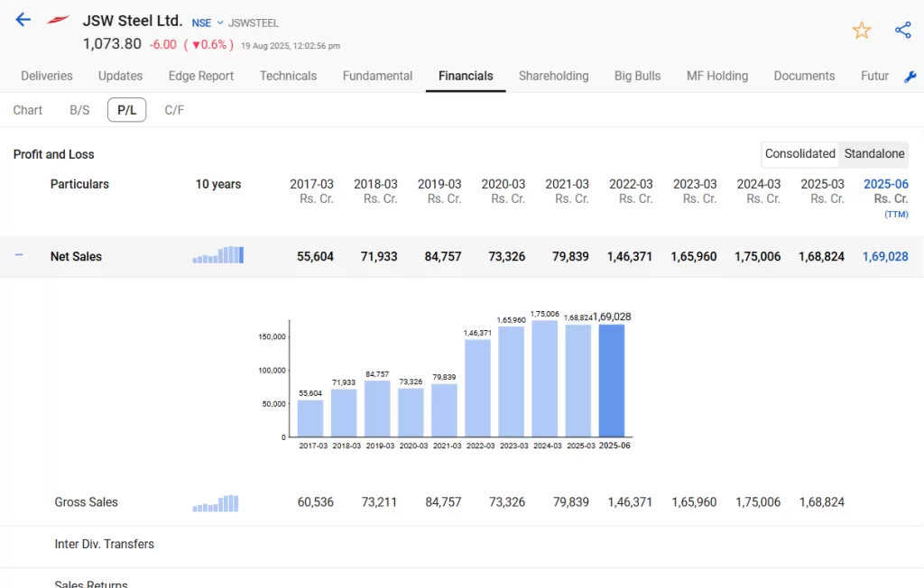Open the wrench settings icon
This screenshot has height=588, width=924.
910,77
